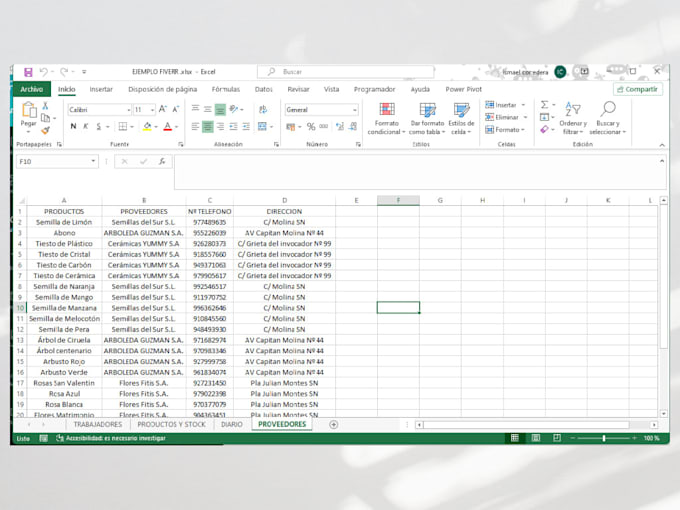Viewport: 680px width, 510px height.
Task: Align text right
Action: point(220,127)
